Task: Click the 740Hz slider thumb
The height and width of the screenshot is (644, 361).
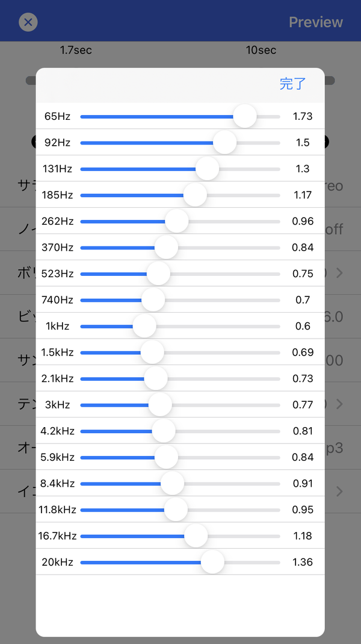Action: click(153, 300)
